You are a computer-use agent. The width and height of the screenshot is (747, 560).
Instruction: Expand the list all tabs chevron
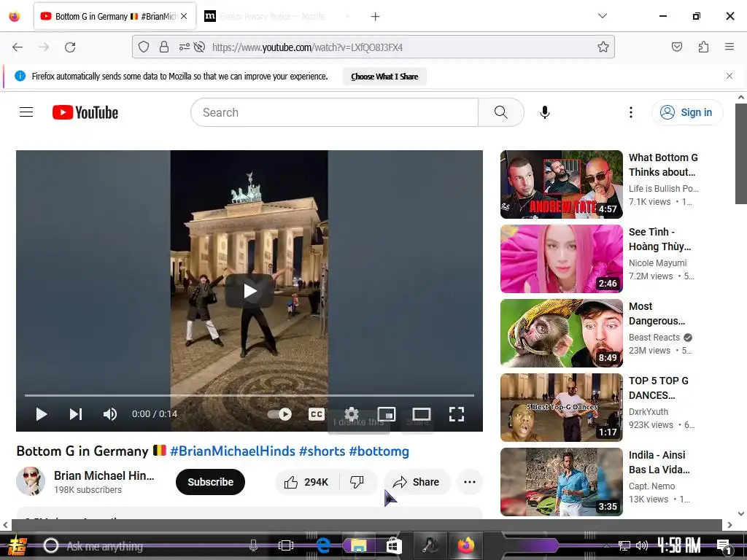point(602,16)
